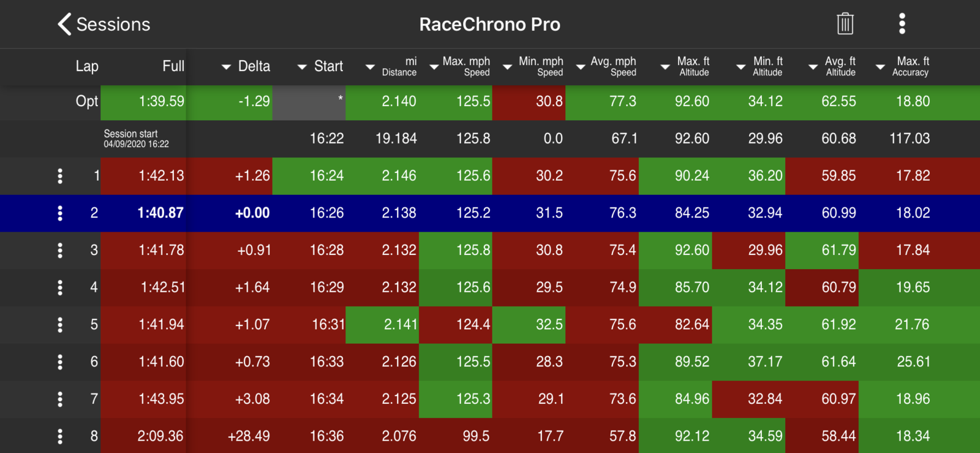The width and height of the screenshot is (980, 453).
Task: Click the Full lap time column header
Action: click(173, 66)
